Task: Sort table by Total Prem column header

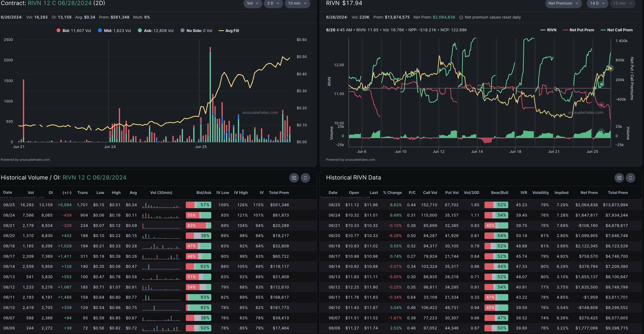Action: click(x=279, y=192)
